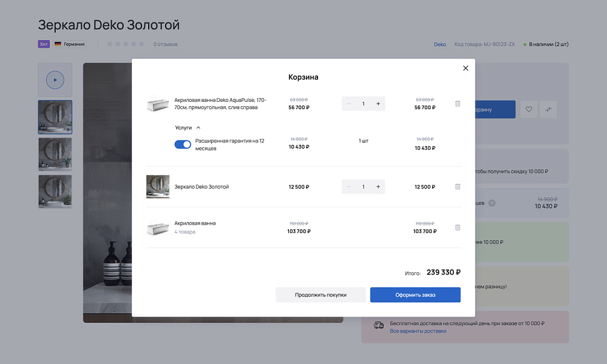
Task: Open Все варианты доставки link
Action: pos(418,331)
